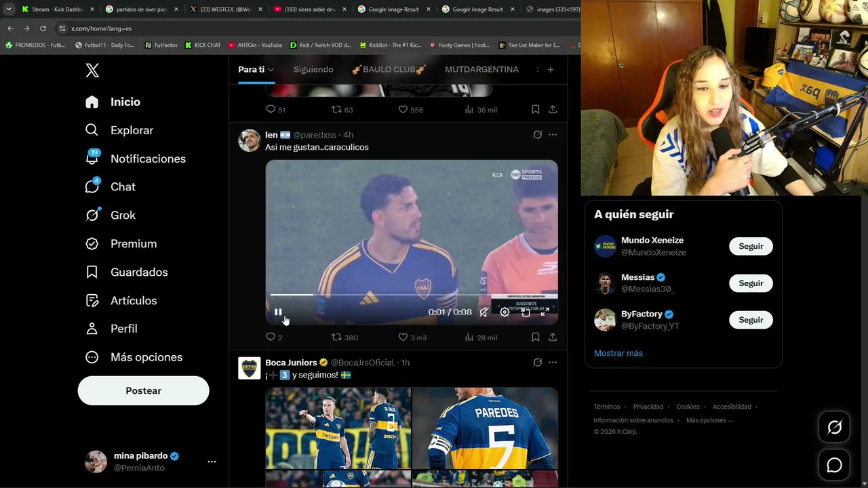
Task: Open the floating Grok button
Action: 834,427
